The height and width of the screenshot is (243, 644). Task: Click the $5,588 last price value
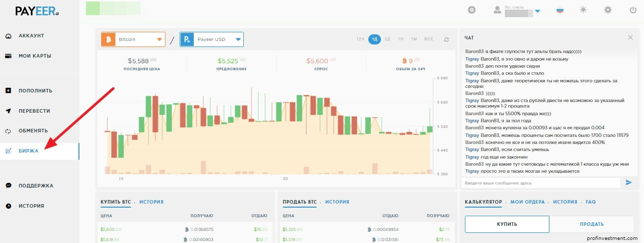[x=142, y=61]
